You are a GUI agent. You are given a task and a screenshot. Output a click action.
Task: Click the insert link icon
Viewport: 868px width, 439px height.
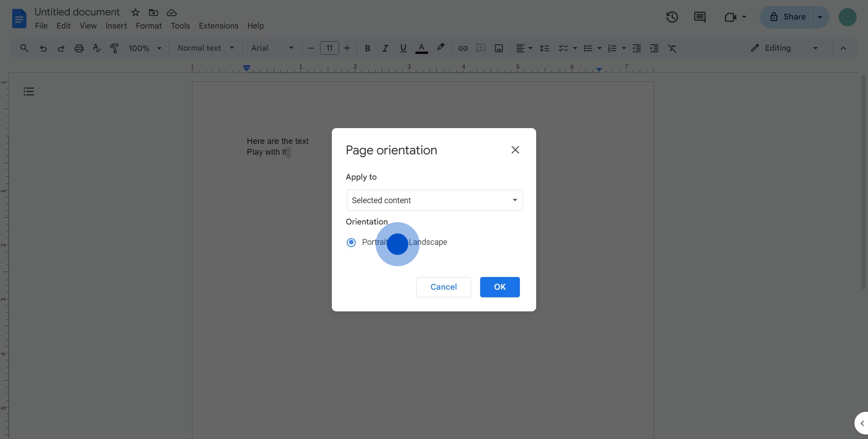pyautogui.click(x=462, y=48)
